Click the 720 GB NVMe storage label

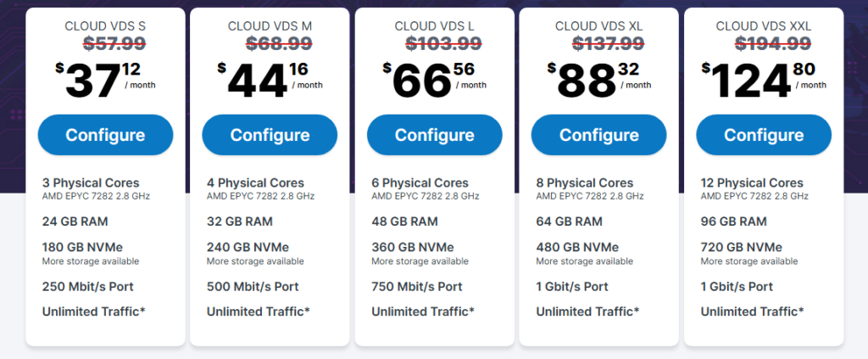tap(741, 247)
